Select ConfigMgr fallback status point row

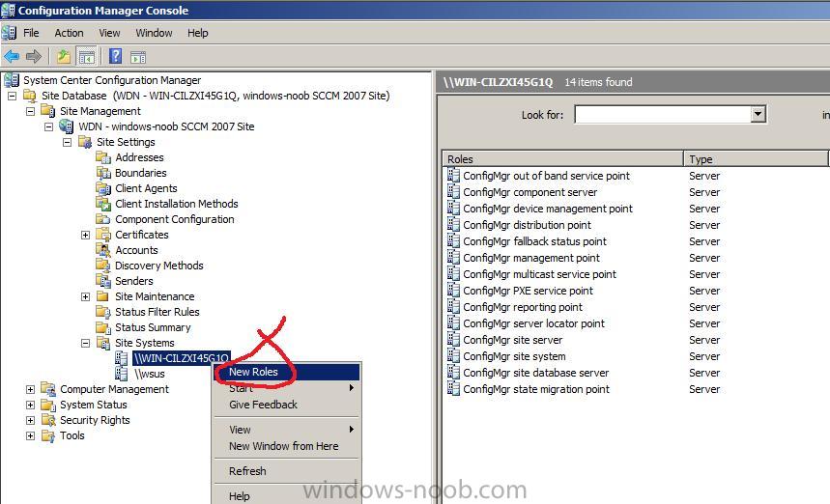[534, 241]
